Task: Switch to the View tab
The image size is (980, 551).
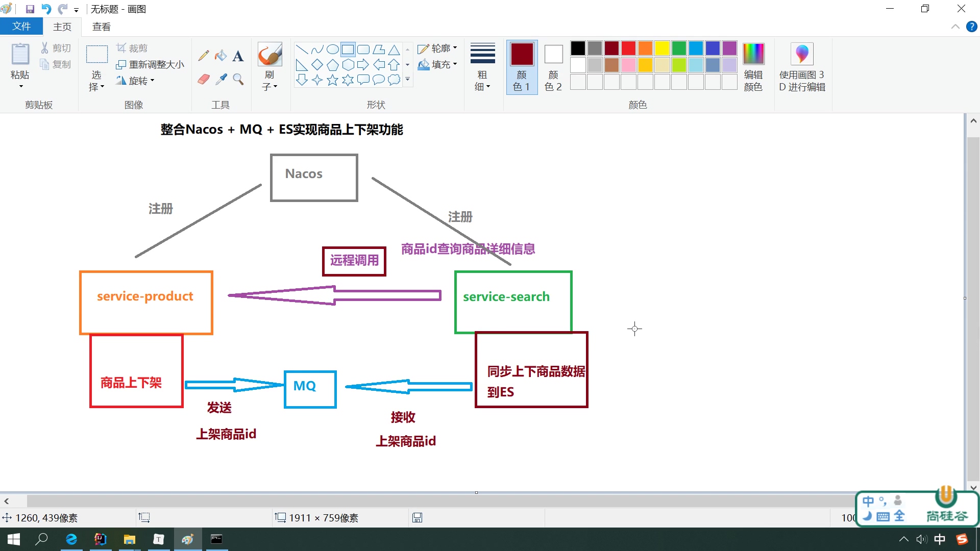Action: [x=101, y=27]
